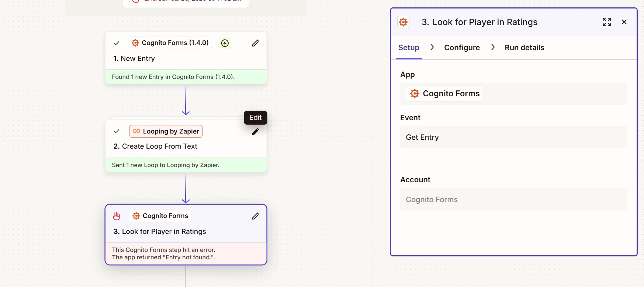Go to the Run details tab

(524, 48)
